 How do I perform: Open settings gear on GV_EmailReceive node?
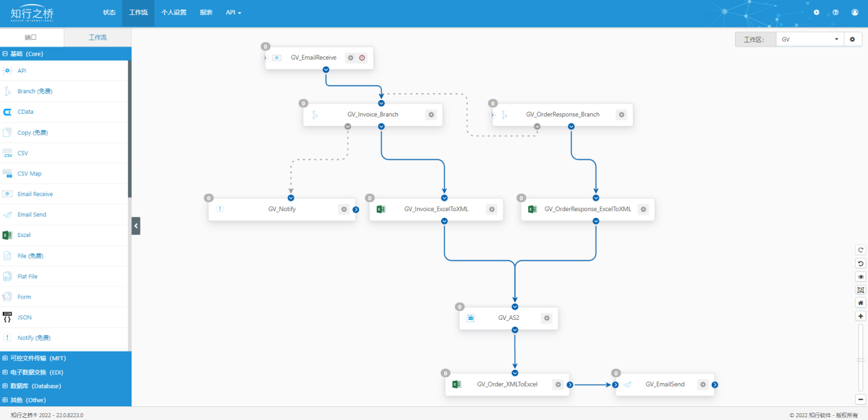351,58
